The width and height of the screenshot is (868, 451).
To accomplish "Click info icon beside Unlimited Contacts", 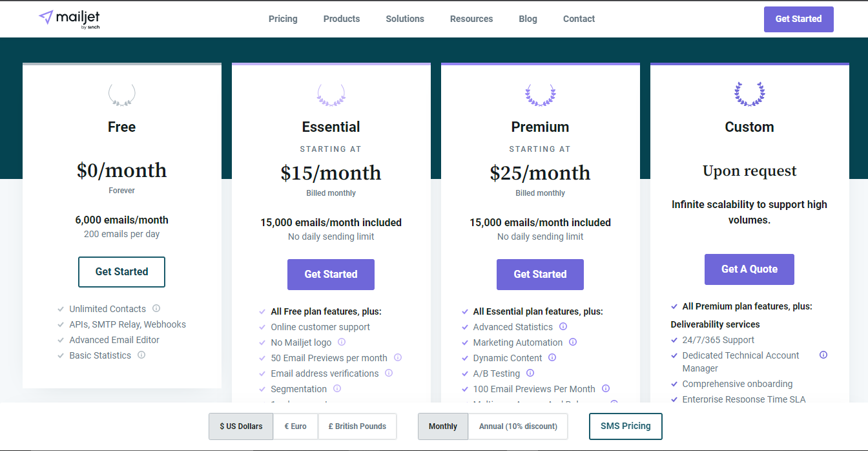I will pyautogui.click(x=156, y=309).
